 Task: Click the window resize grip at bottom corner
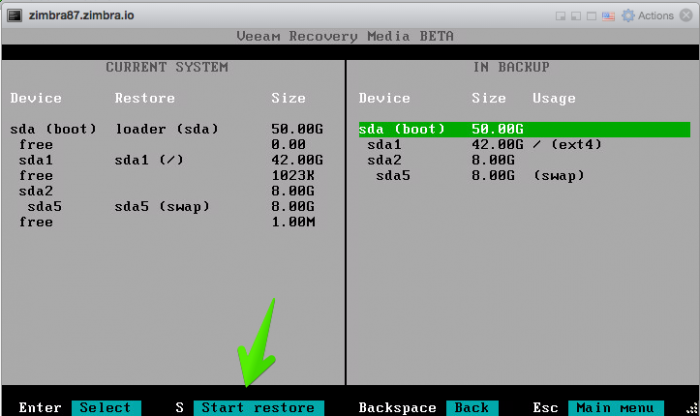point(692,408)
